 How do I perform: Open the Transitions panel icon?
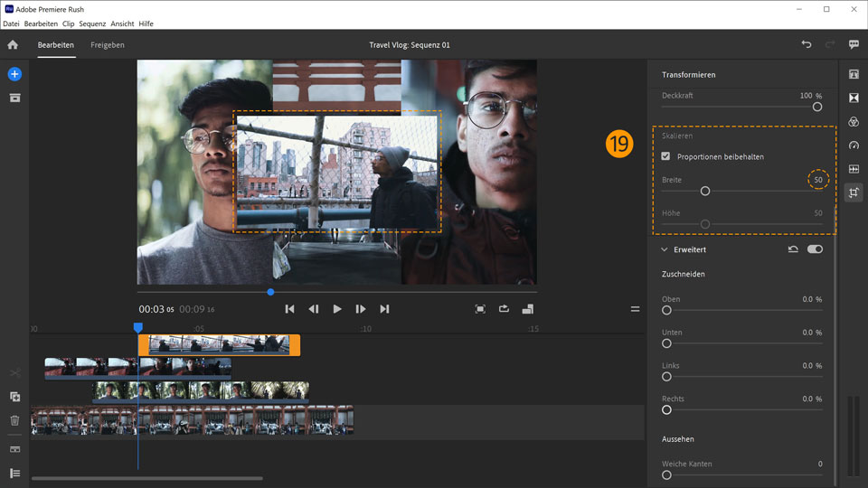point(854,98)
